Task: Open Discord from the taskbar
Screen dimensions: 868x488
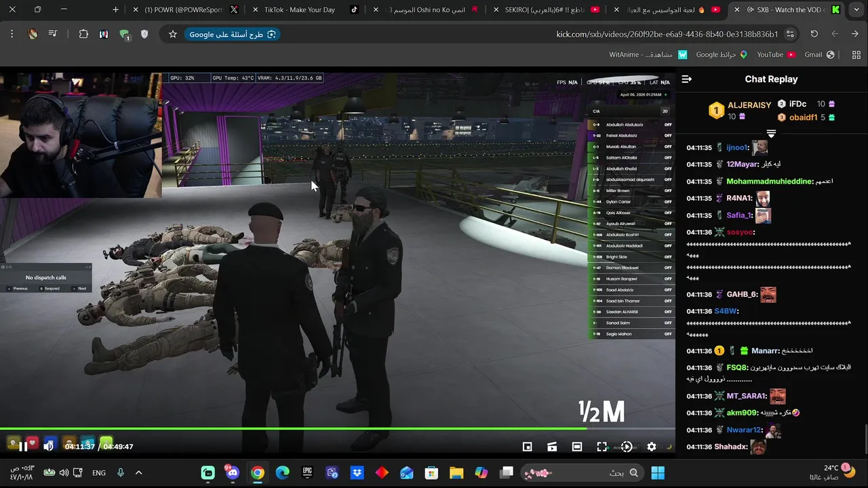Action: tap(233, 472)
